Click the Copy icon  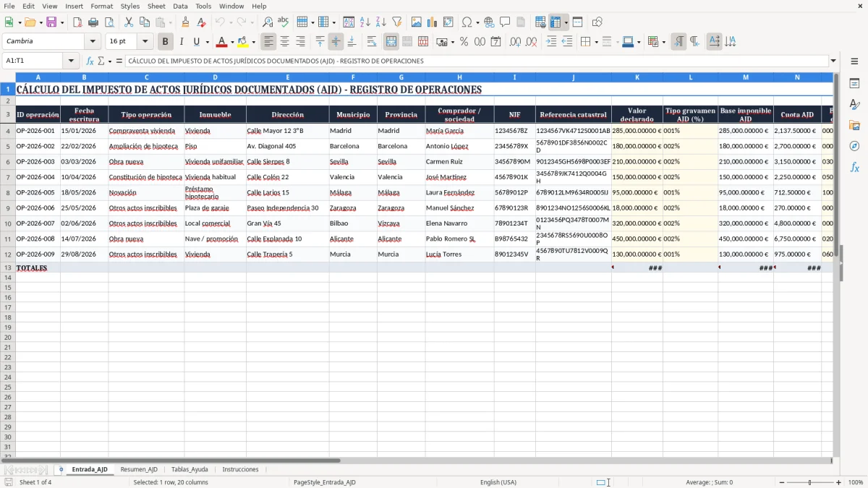pos(145,22)
